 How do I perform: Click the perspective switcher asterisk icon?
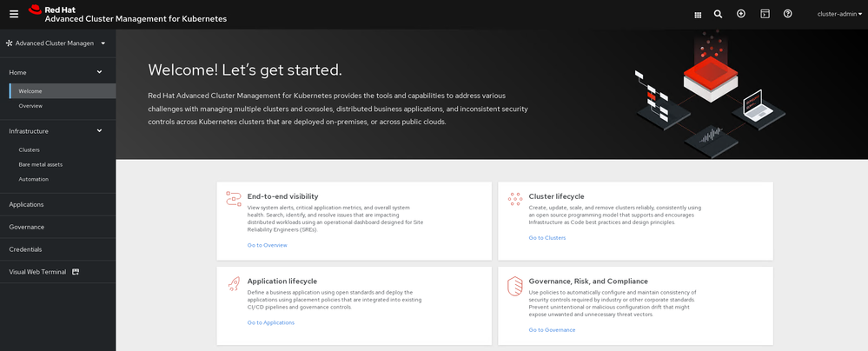point(10,43)
